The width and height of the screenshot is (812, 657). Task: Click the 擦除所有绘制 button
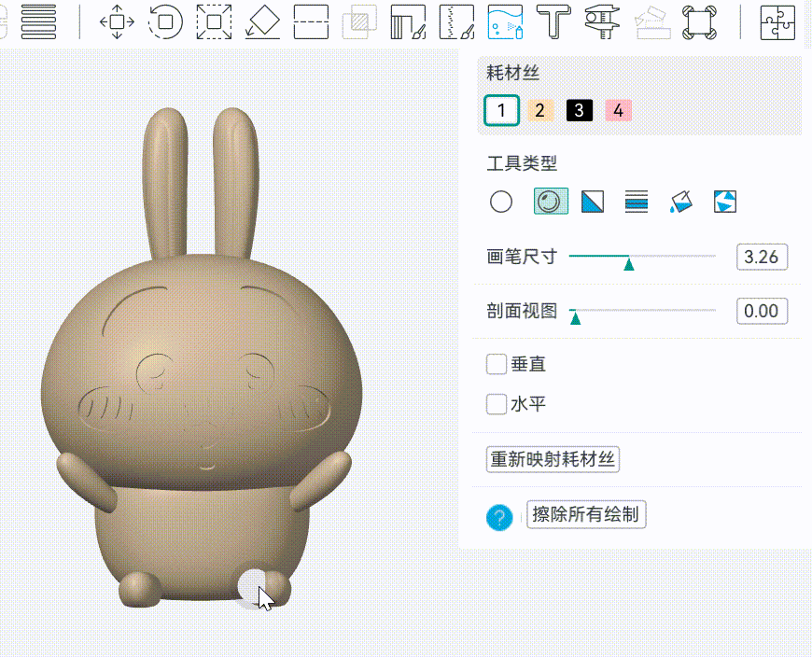click(586, 514)
